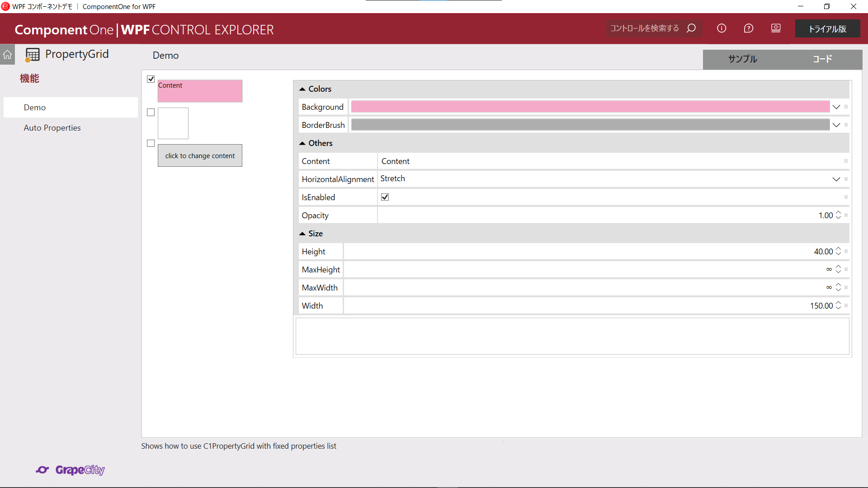Screen dimensions: 868x488
Task: Click the Height spinner arrows
Action: tap(839, 251)
